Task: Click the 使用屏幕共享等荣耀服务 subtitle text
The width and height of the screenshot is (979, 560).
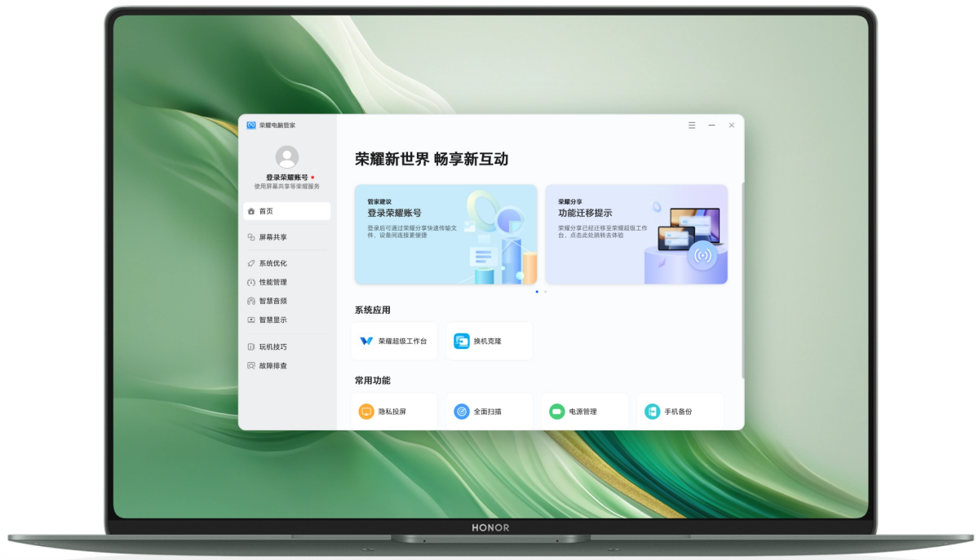Action: 286,186
